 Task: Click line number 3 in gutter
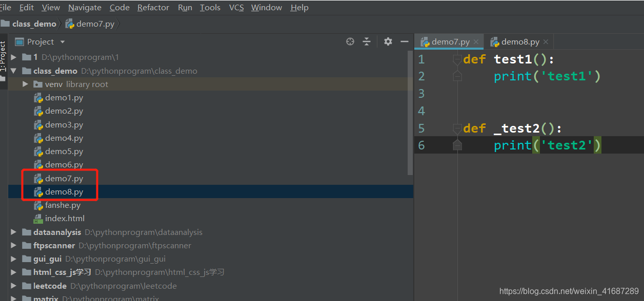(421, 94)
